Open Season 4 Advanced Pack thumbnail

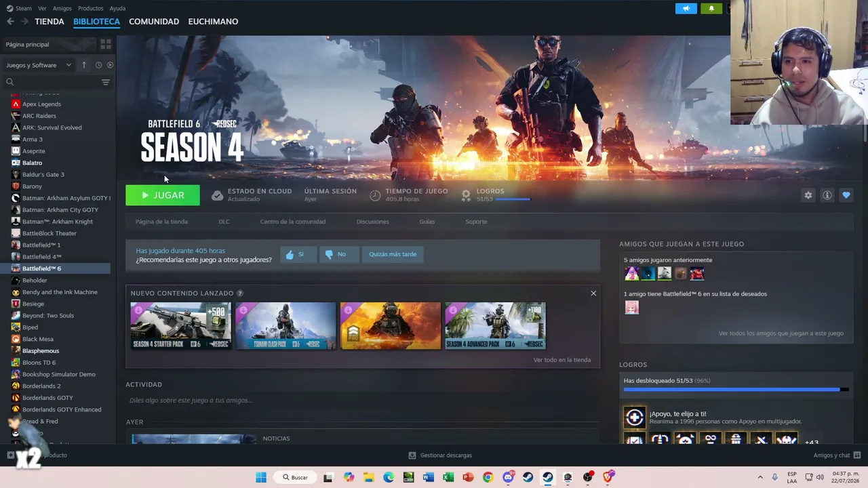click(x=495, y=326)
